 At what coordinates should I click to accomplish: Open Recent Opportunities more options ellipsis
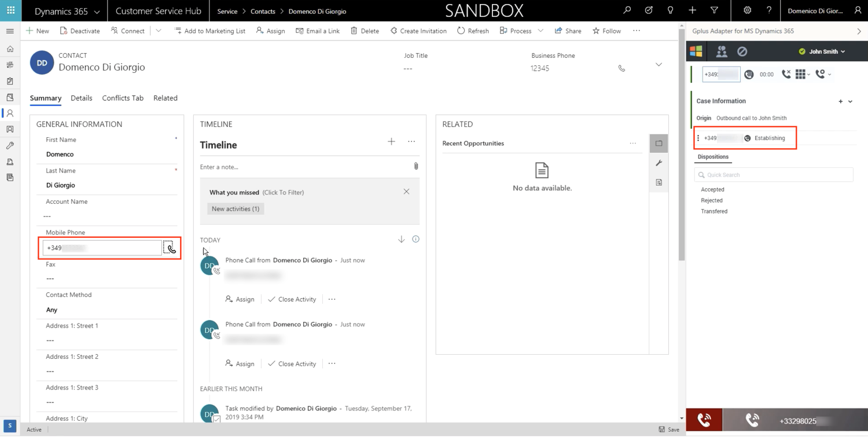[632, 143]
